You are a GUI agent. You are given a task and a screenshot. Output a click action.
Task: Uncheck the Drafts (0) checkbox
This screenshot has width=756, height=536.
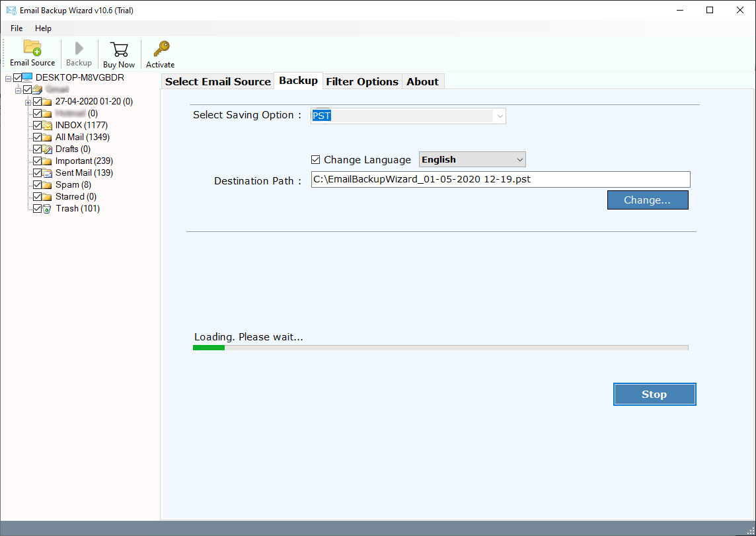coord(37,149)
